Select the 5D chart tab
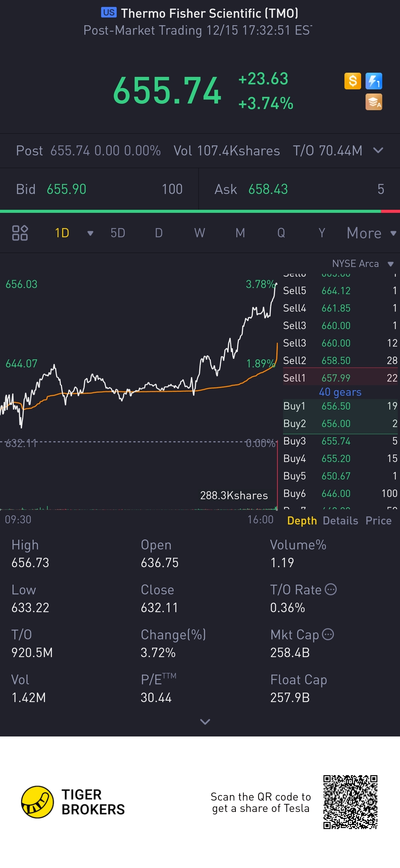Screen dimensions: 400x868 click(x=118, y=233)
